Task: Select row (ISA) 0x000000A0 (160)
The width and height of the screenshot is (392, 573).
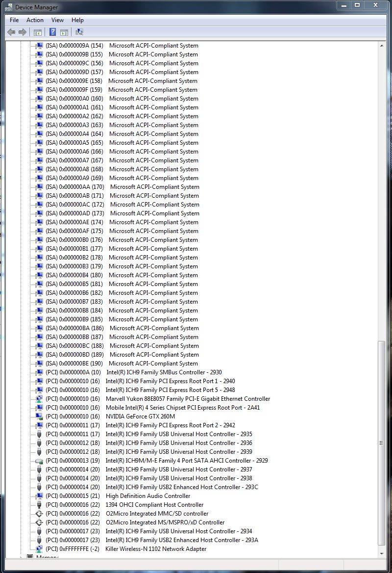Action: 122,99
